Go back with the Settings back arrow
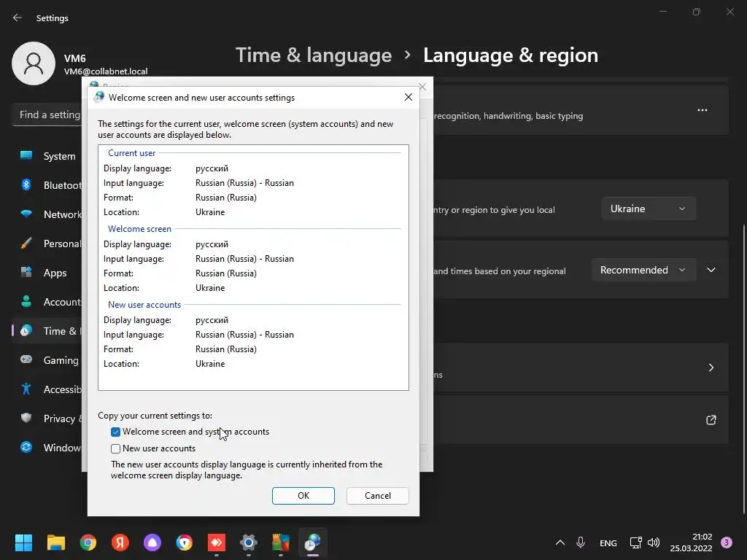 [x=18, y=17]
